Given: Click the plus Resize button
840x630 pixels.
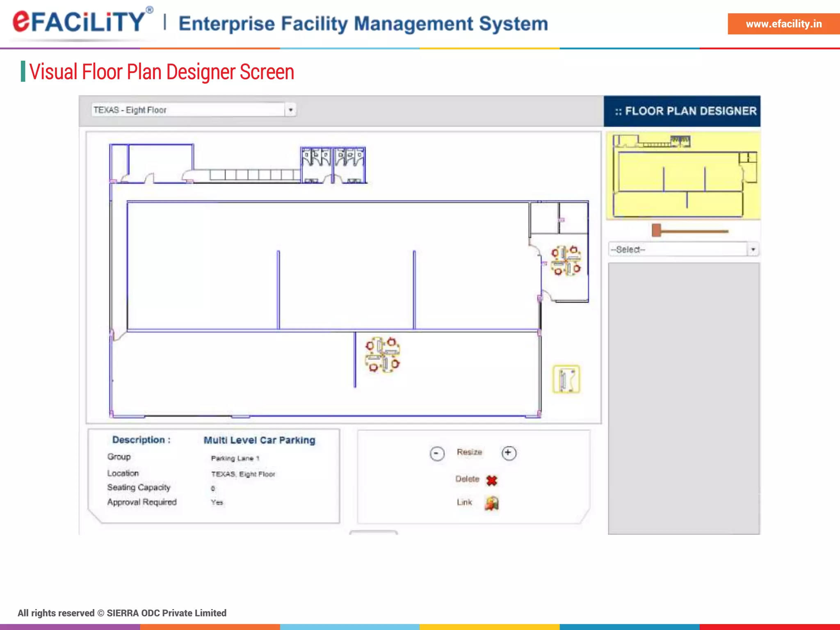Looking at the screenshot, I should coord(509,453).
